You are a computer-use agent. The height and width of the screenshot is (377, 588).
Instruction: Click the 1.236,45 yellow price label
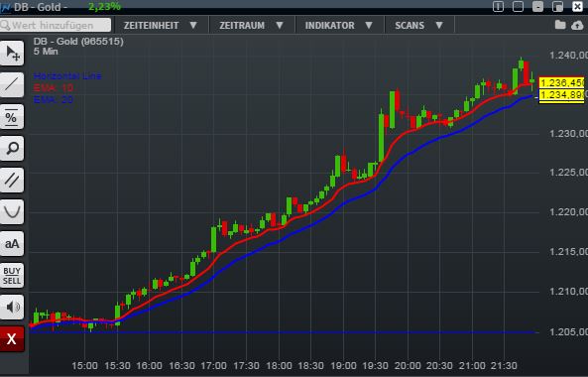coord(561,82)
